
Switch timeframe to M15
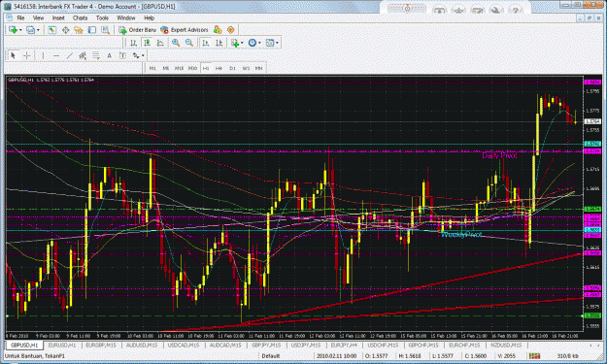179,68
